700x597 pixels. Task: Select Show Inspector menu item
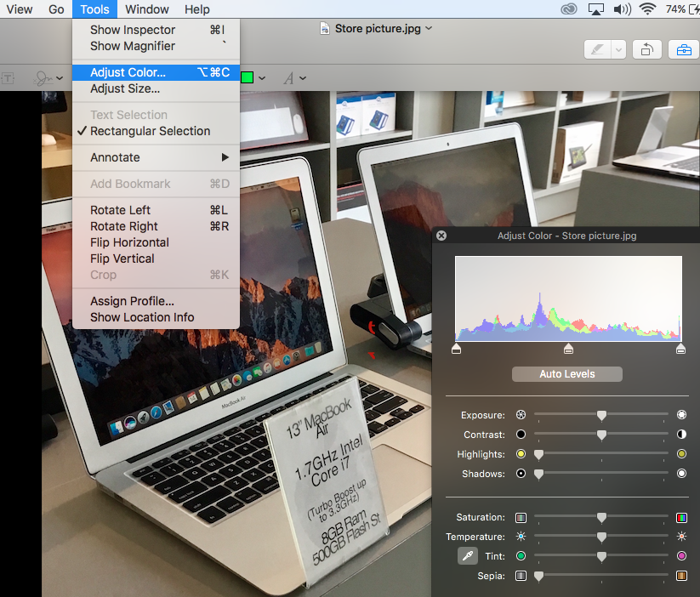point(156,30)
